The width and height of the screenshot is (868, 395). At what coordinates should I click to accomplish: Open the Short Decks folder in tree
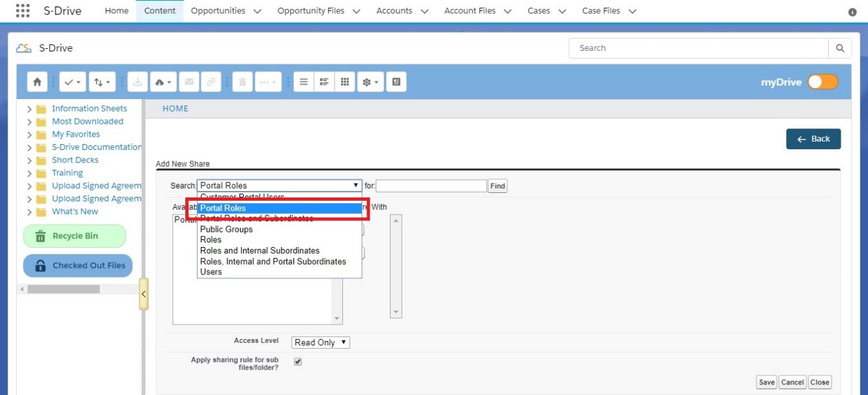[75, 160]
